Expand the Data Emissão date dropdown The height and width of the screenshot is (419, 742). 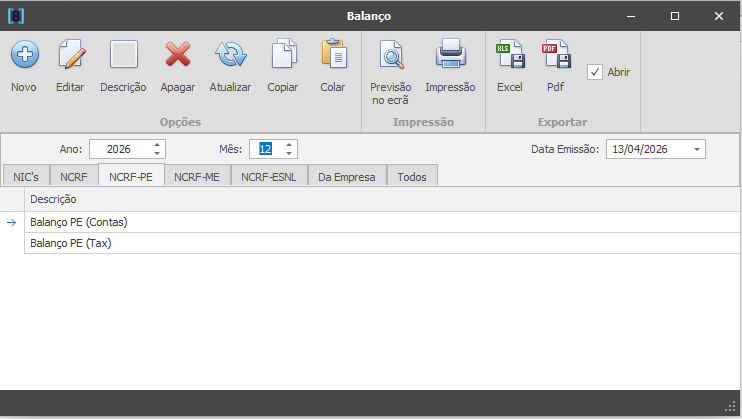point(696,149)
